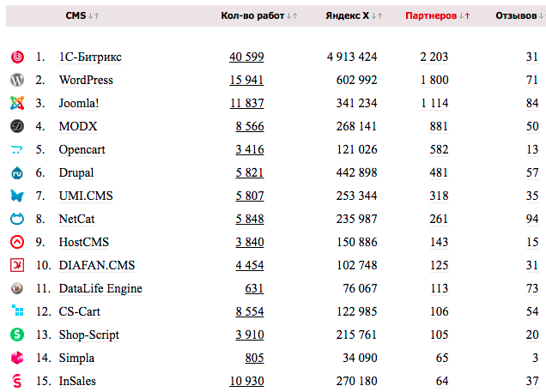Click the Shop-Script green logo icon
Screen dimensions: 546x392
click(16, 335)
